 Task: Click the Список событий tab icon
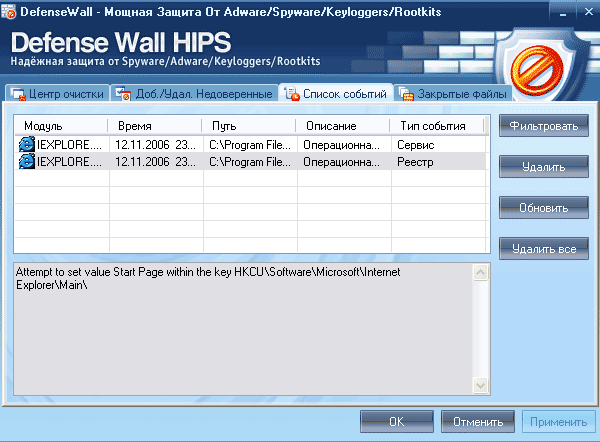pyautogui.click(x=292, y=94)
